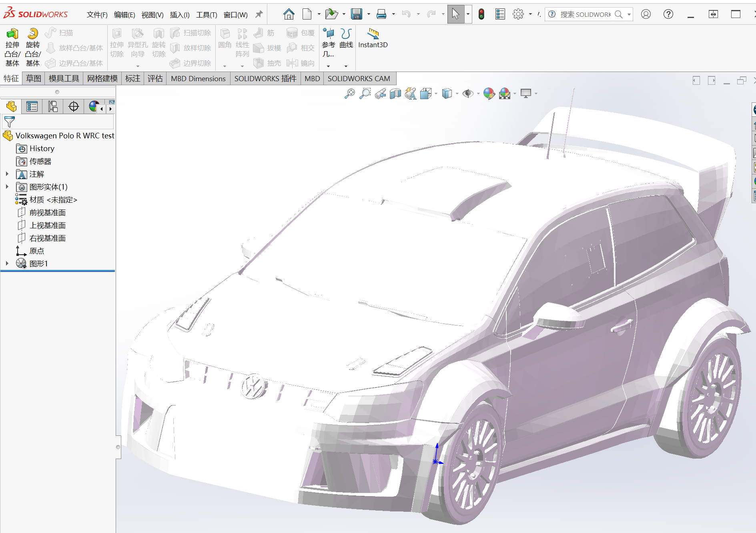
Task: Open the 工具(T) menu
Action: tap(207, 15)
